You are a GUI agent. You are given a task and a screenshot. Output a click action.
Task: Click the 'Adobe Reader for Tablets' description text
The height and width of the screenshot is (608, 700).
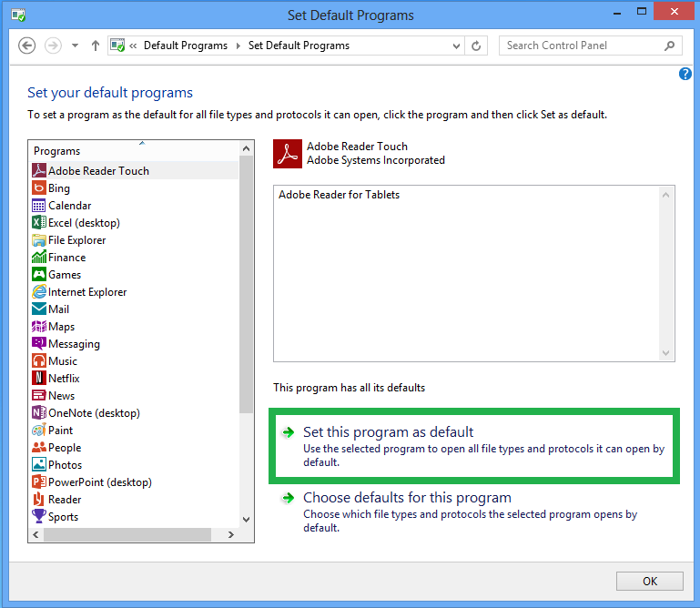pyautogui.click(x=339, y=195)
